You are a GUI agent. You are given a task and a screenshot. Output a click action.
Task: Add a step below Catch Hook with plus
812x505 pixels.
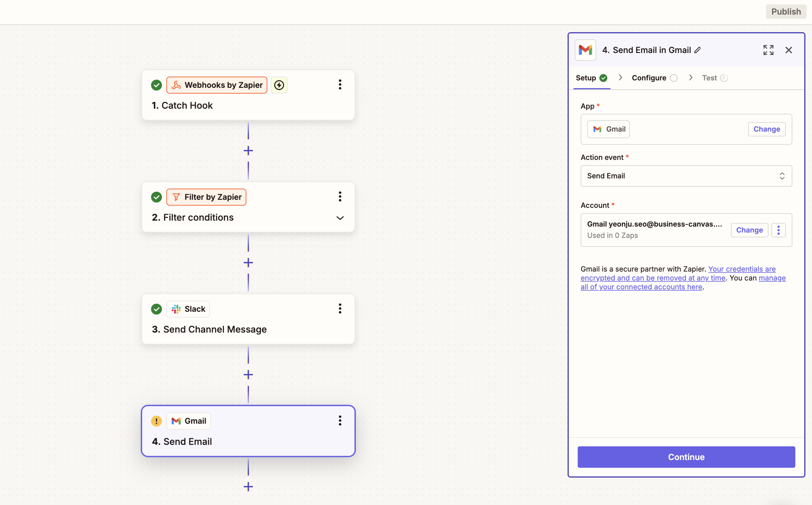[248, 151]
